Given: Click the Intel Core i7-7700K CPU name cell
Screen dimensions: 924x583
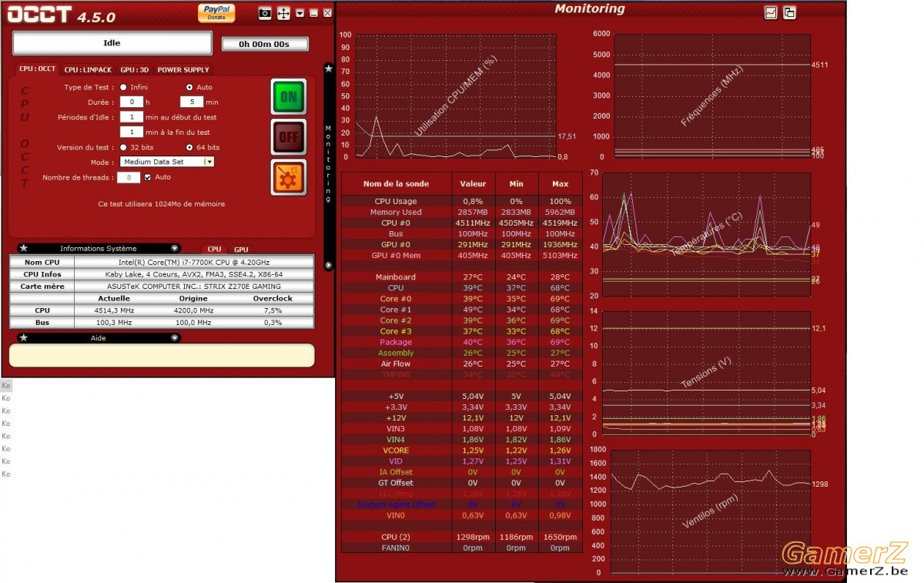Looking at the screenshot, I should point(194,263).
